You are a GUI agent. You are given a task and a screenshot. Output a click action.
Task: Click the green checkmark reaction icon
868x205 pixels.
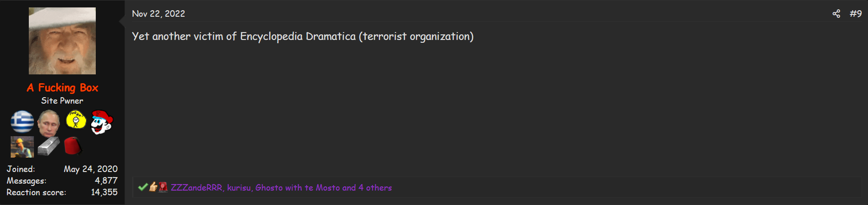pyautogui.click(x=143, y=187)
